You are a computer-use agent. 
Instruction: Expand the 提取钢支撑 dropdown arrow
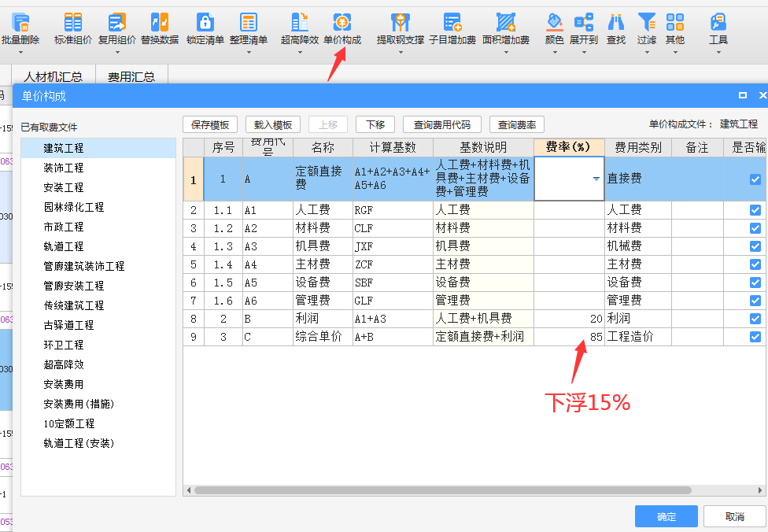[401, 53]
